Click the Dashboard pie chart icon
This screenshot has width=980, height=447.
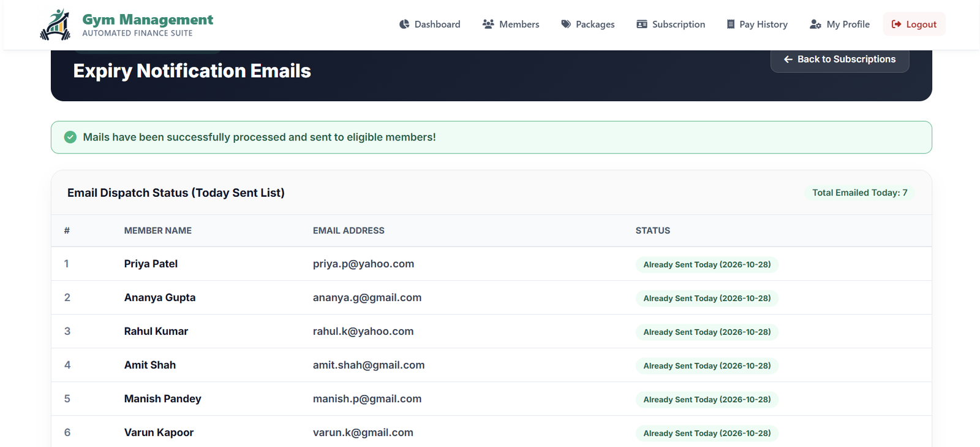tap(404, 25)
